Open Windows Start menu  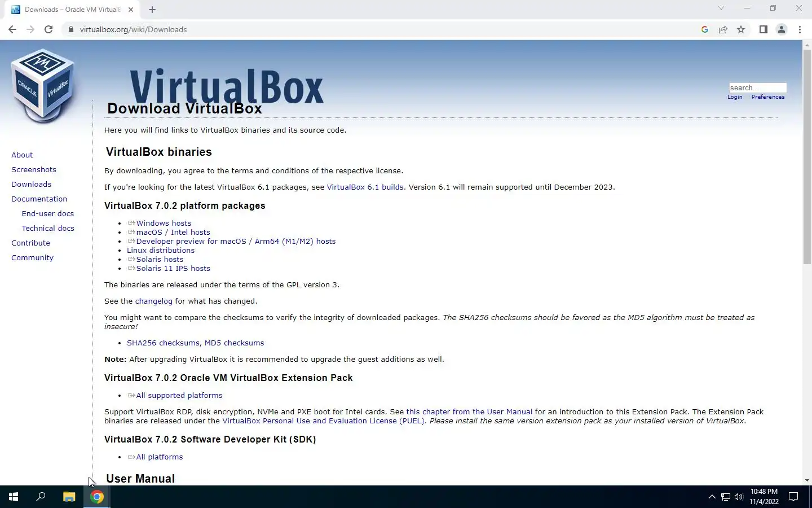coord(14,497)
